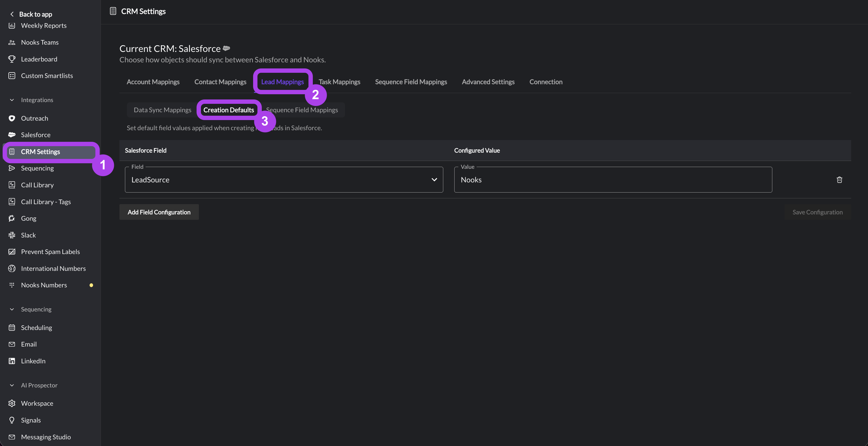This screenshot has width=868, height=446.
Task: Click the Prevent Spam Labels icon
Action: [12, 252]
